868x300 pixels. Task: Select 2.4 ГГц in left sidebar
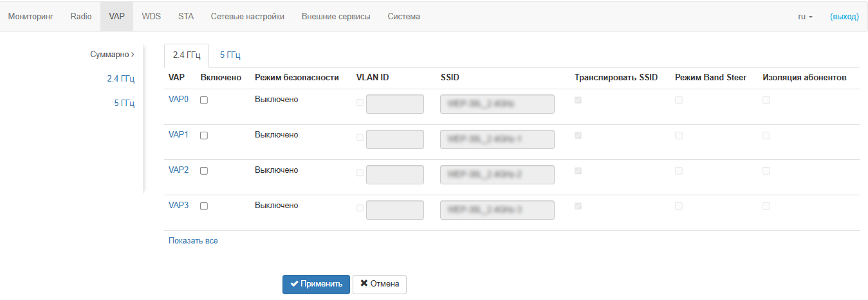pyautogui.click(x=121, y=79)
